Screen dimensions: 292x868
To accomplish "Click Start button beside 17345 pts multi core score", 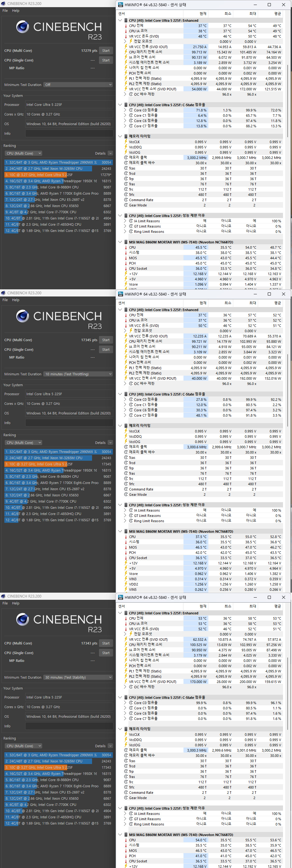I will [106, 340].
